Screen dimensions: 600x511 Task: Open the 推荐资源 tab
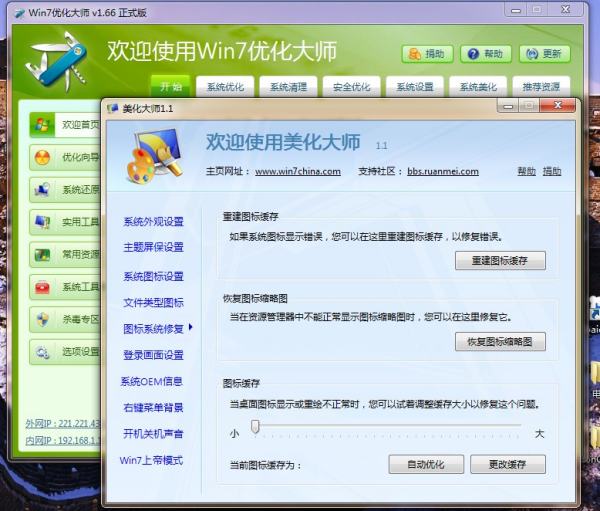coord(541,87)
